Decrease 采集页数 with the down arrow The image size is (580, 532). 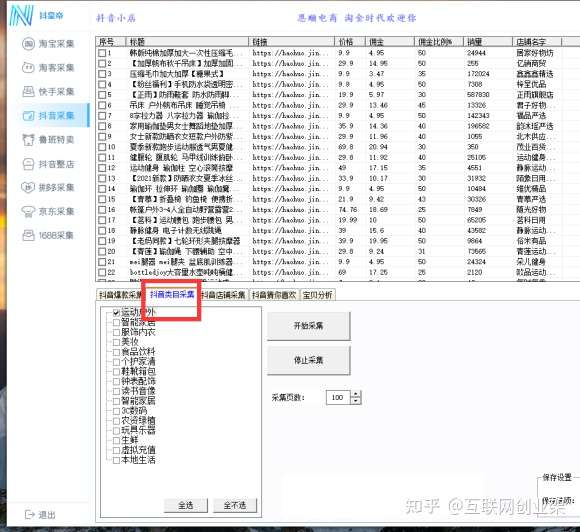point(355,401)
